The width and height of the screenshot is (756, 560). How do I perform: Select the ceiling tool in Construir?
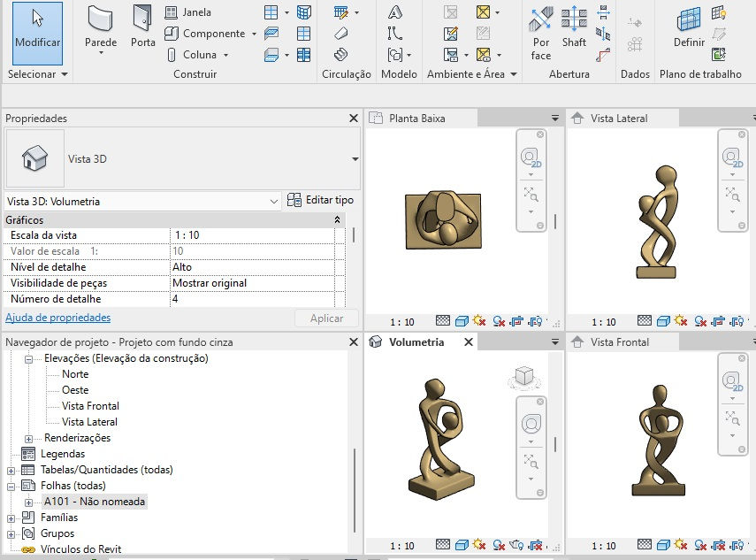(271, 34)
